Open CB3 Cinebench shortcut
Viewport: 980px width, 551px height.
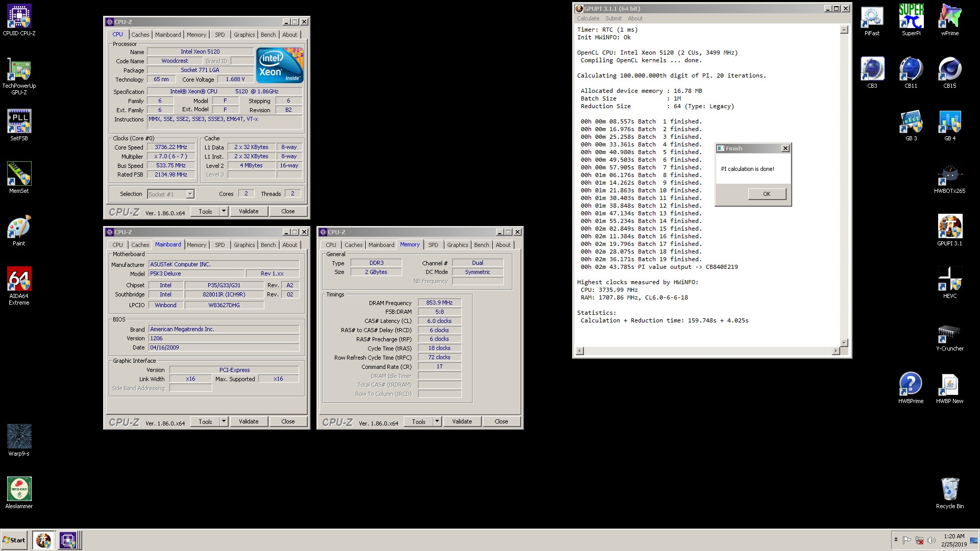click(x=872, y=73)
